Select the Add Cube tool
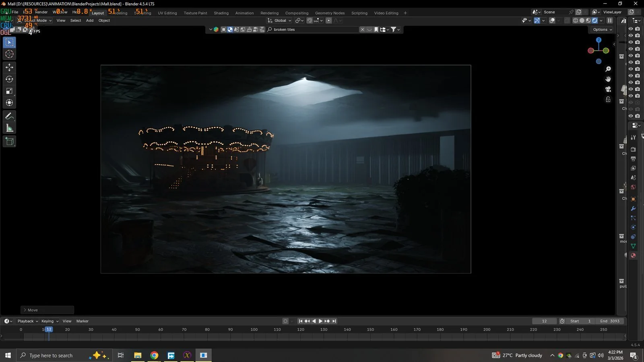This screenshot has width=644, height=362. coord(9,142)
